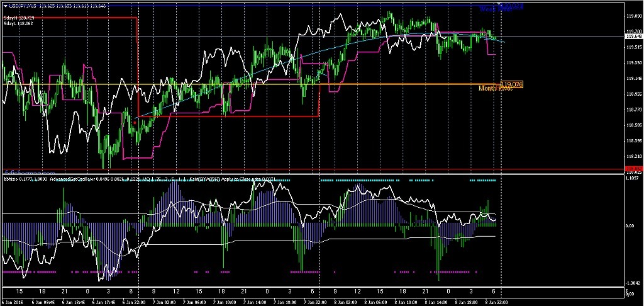Select the SdayH 120.729 label
Viewport: 644px width, 306px height.
18,18
